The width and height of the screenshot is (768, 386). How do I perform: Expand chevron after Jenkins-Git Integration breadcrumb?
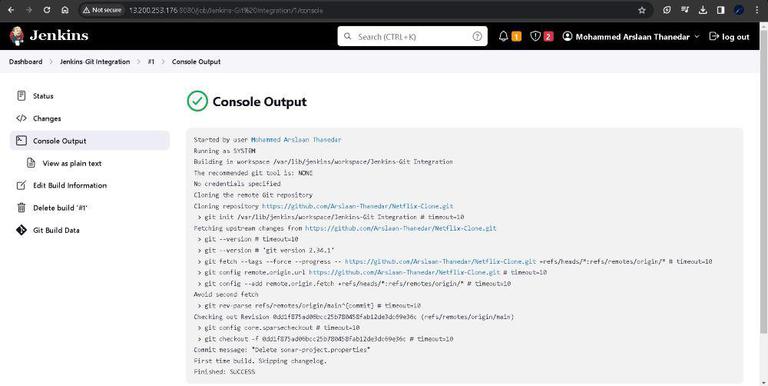click(x=139, y=62)
